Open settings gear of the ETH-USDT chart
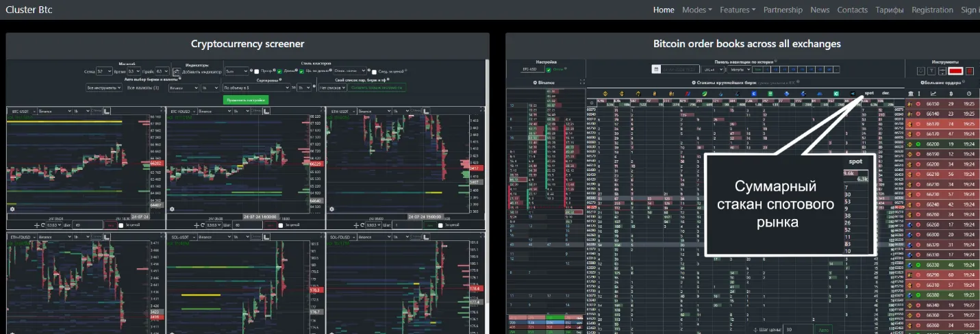 (331, 209)
